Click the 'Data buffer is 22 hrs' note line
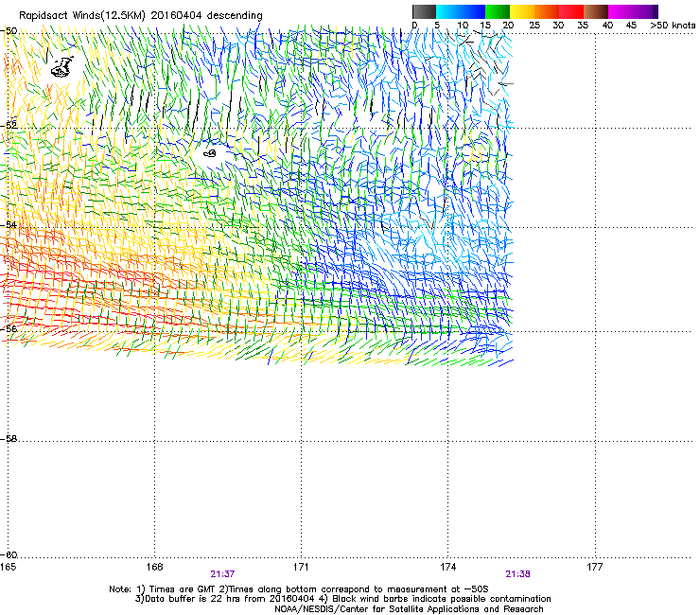 point(342,599)
